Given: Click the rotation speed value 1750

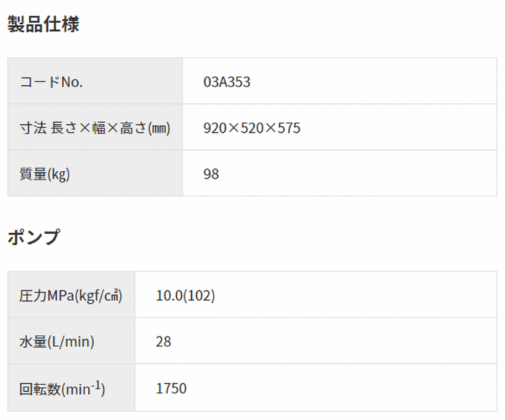Looking at the screenshot, I should pyautogui.click(x=171, y=388).
